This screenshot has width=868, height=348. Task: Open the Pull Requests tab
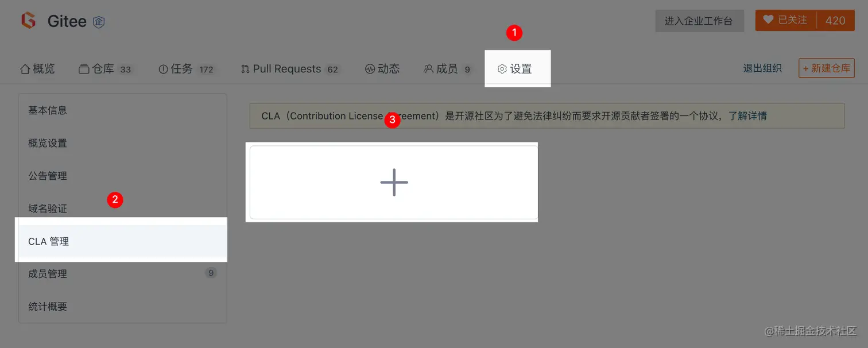coord(290,69)
